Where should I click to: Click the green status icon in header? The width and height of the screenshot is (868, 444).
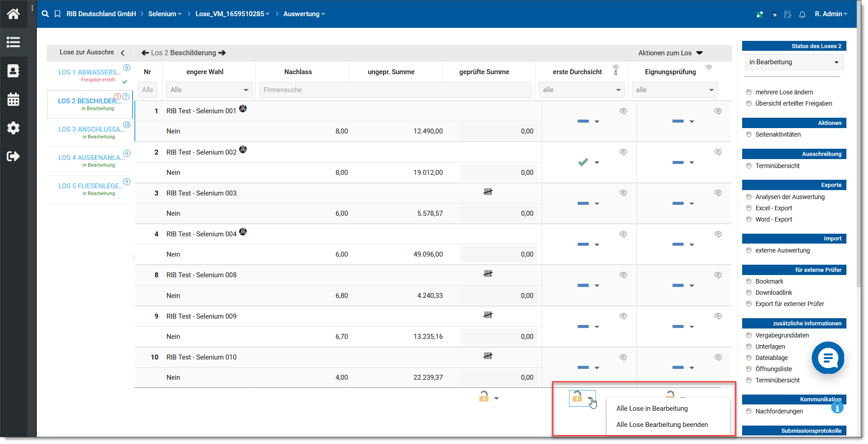coord(760,14)
